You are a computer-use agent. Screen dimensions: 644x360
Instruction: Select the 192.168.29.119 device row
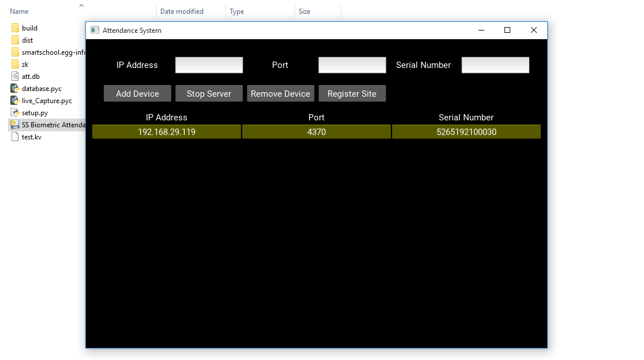coord(167,132)
